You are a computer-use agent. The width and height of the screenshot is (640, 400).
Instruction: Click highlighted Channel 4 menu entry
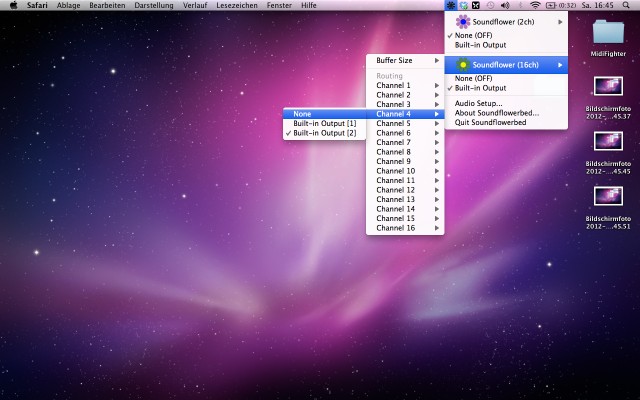coord(405,114)
